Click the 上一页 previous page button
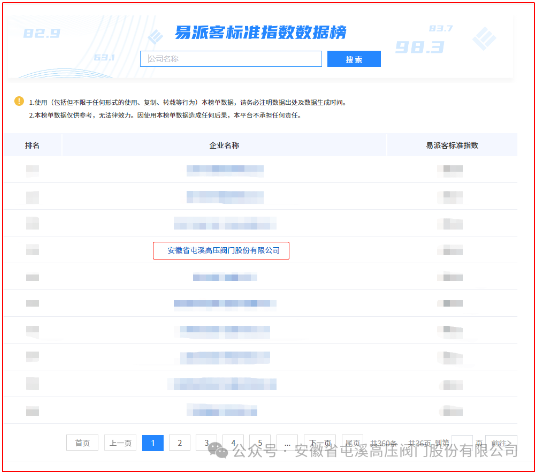Viewport: 537px width, 473px height. pos(120,443)
